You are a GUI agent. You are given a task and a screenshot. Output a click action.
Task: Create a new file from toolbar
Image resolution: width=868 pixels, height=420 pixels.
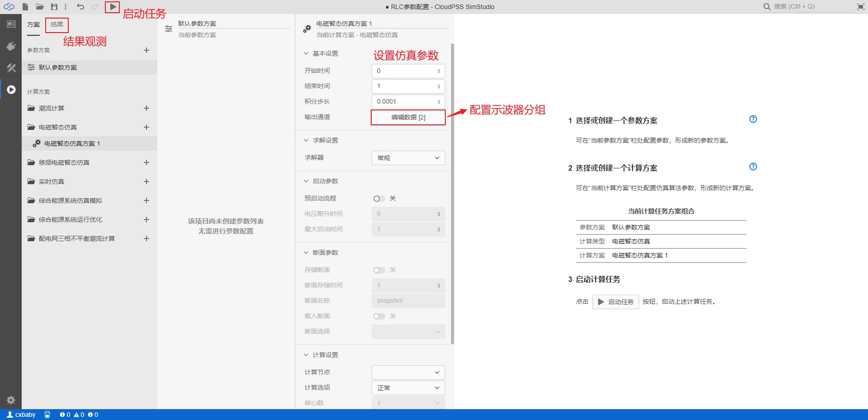(x=25, y=7)
